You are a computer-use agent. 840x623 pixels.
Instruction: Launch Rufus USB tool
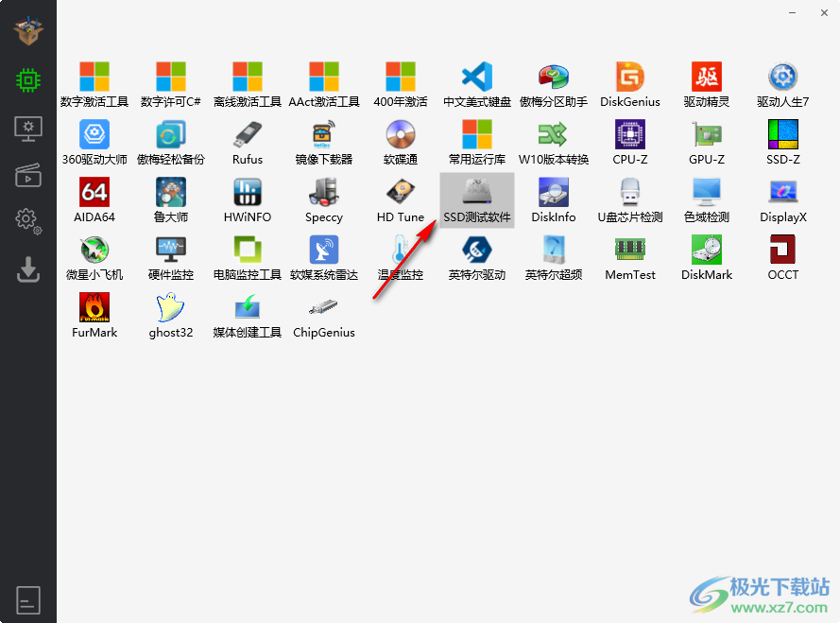(x=248, y=143)
